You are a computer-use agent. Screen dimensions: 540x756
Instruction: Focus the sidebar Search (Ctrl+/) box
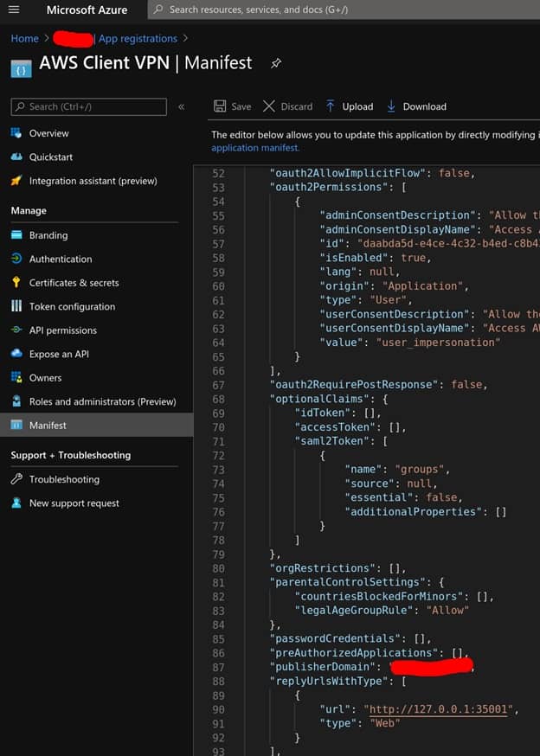tap(89, 106)
